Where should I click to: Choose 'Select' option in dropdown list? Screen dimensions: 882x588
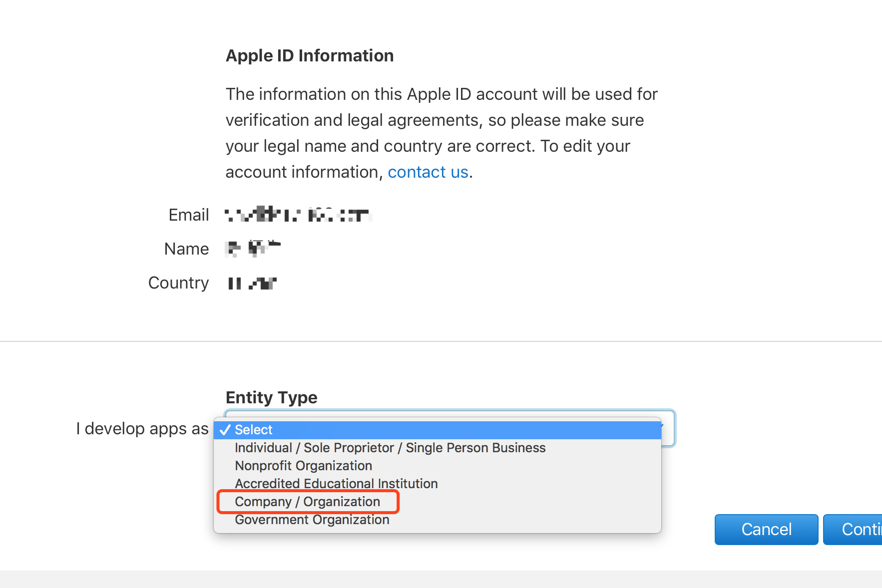(438, 430)
